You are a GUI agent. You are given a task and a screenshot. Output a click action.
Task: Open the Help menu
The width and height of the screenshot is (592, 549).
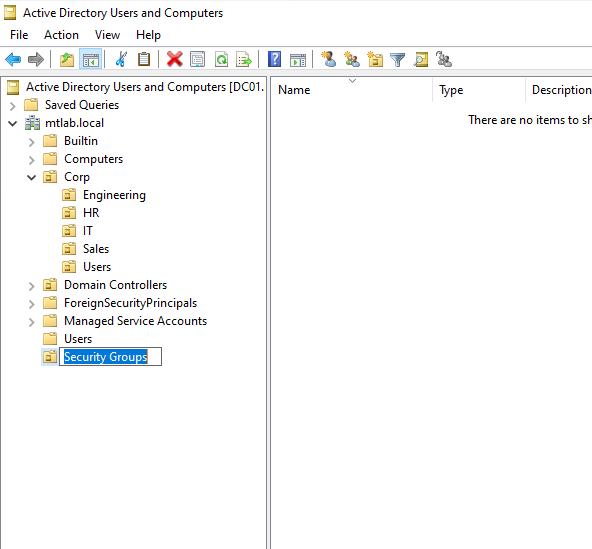[x=148, y=35]
